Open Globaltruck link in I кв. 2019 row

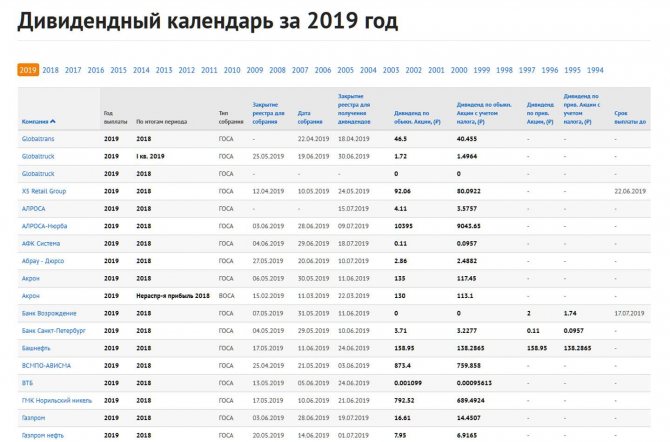pos(38,156)
